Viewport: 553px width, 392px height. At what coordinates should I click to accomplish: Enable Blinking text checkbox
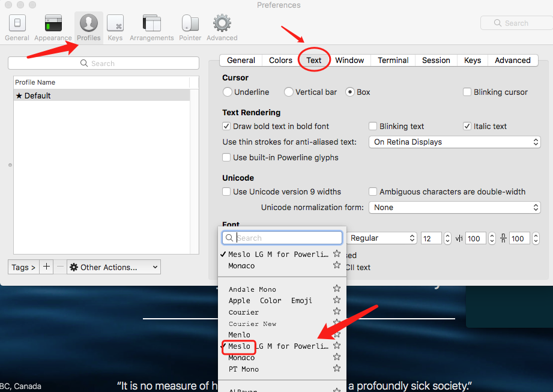tap(373, 126)
